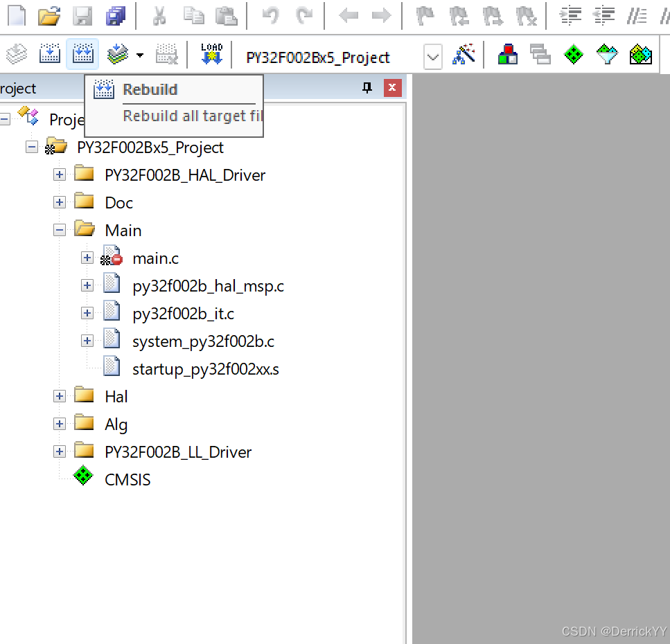Open the Pack Installer icon
This screenshot has height=644, width=670.
(640, 54)
